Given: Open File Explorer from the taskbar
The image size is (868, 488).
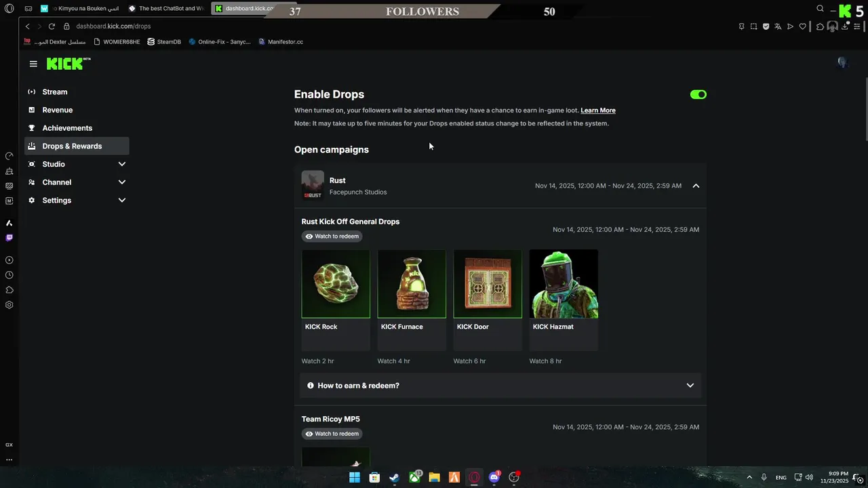Looking at the screenshot, I should tap(434, 477).
